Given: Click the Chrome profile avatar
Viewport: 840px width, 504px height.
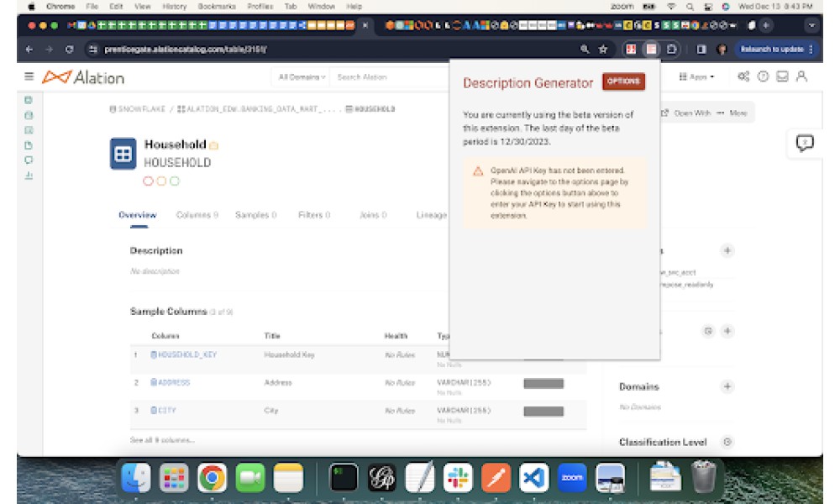Looking at the screenshot, I should [x=722, y=50].
